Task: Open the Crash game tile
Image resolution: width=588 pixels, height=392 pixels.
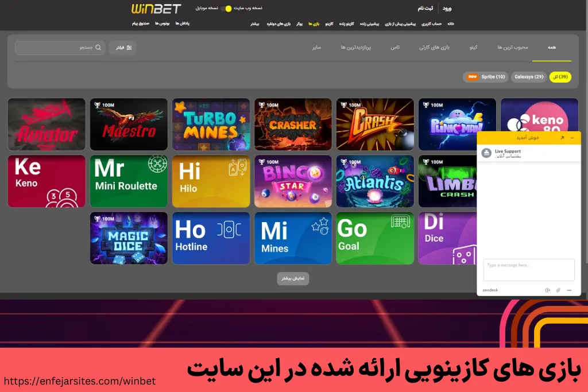Action: pyautogui.click(x=375, y=125)
